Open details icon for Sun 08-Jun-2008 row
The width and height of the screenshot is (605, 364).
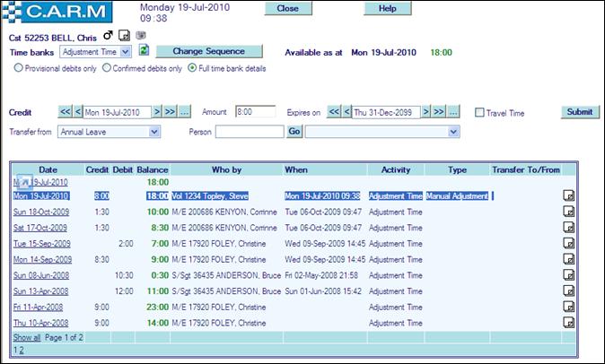568,275
